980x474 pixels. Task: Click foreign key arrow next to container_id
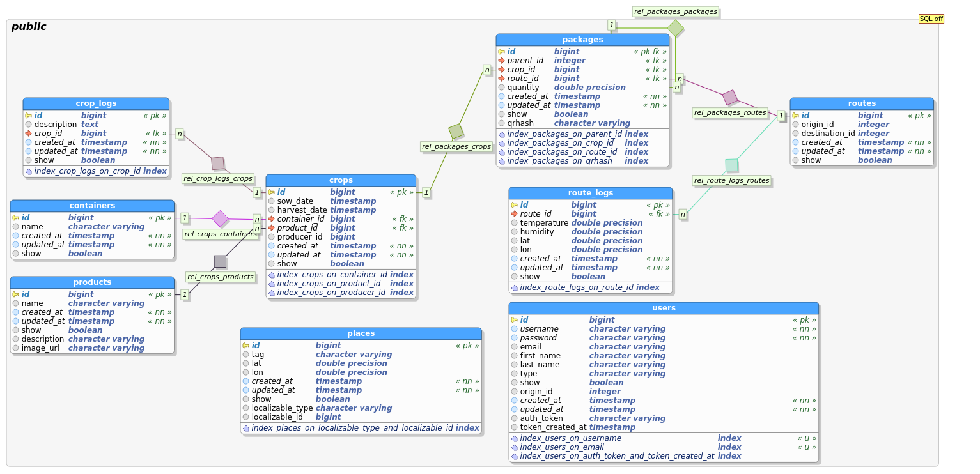[271, 219]
